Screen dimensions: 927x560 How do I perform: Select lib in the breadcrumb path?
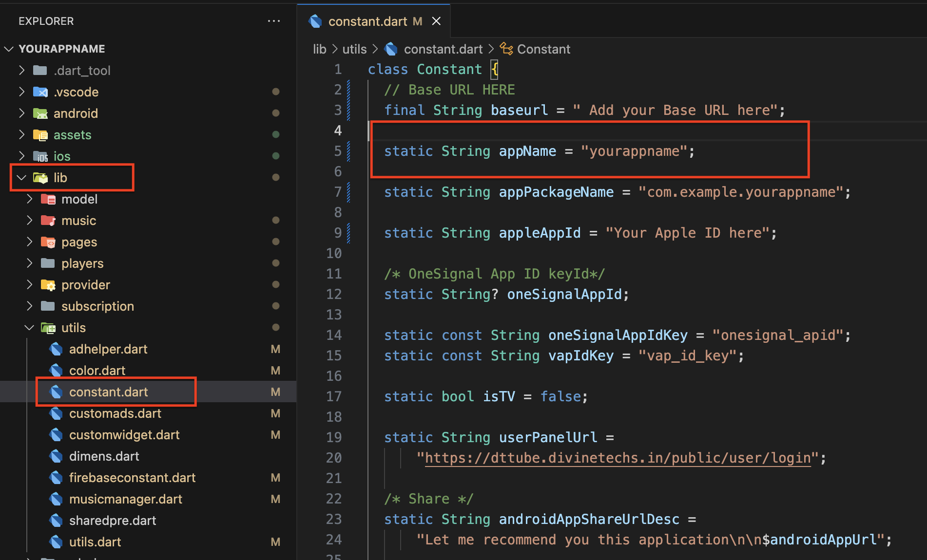[319, 49]
